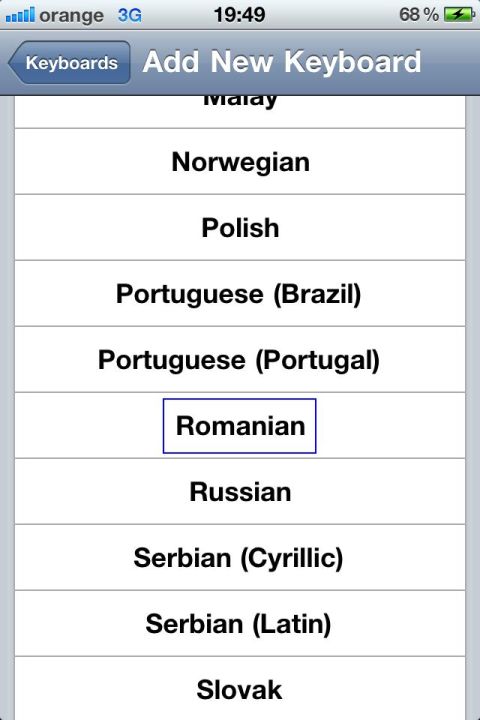
Task: Select the Slovak keyboard
Action: [240, 689]
